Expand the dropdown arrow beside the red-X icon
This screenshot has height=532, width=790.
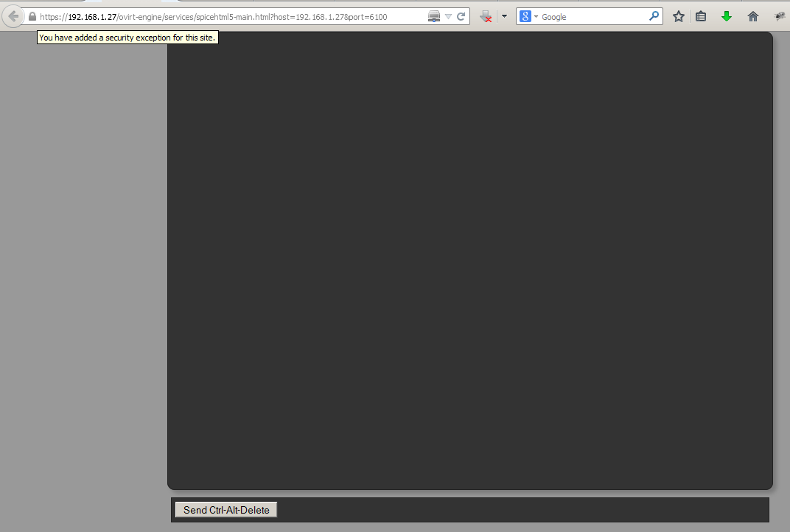click(x=504, y=16)
